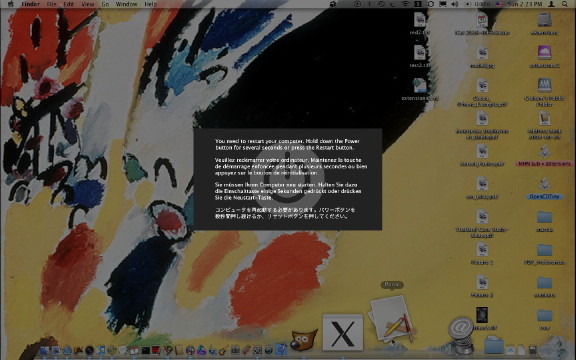The image size is (576, 360).
Task: Select the pink-labeled MMN Sub extensions icon
Action: point(544,155)
